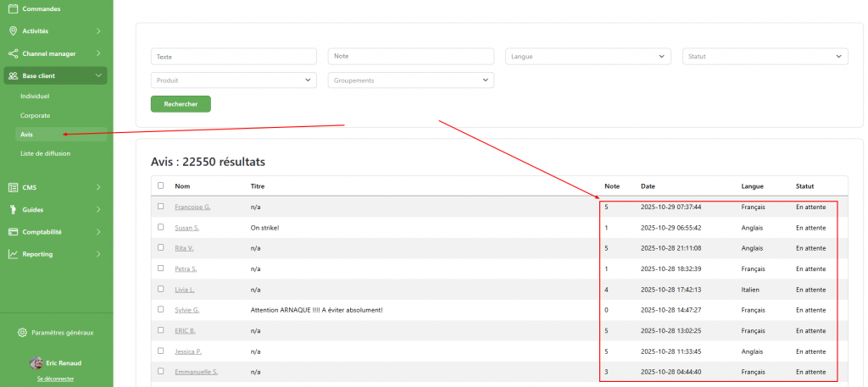Click the Guides icon in sidebar
868x387 pixels.
pos(13,209)
